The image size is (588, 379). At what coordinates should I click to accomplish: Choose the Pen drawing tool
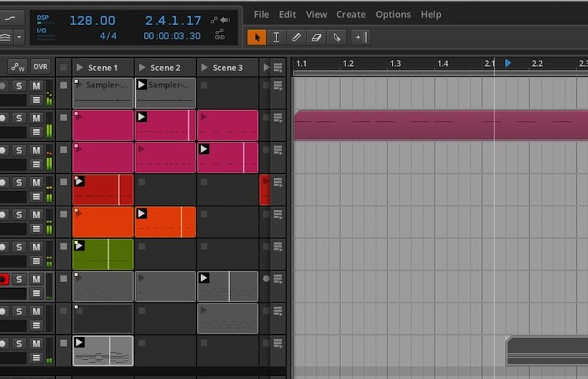tap(296, 37)
